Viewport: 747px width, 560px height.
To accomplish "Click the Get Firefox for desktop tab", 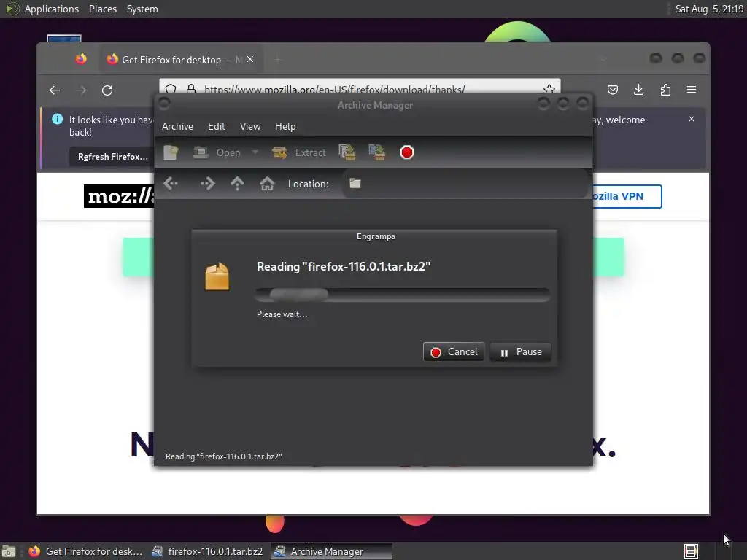I will [182, 60].
